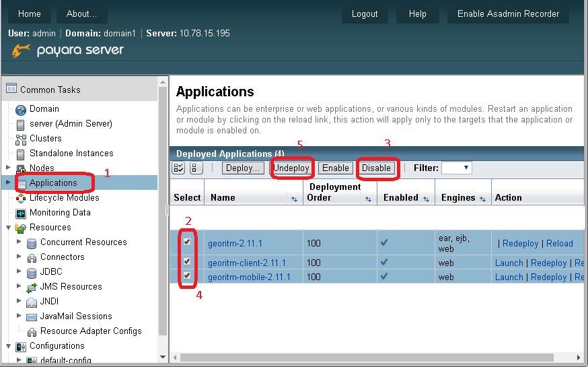Expand the Applications tree node
Screen dimensions: 588x367
point(8,182)
